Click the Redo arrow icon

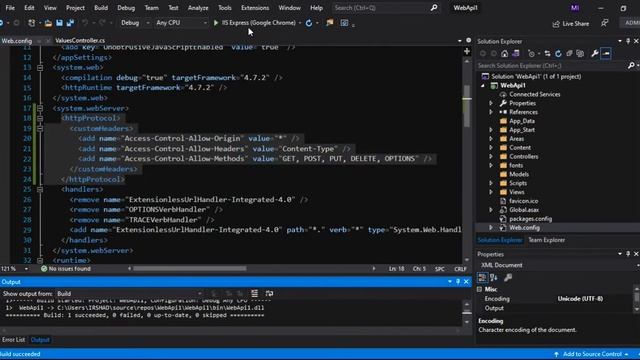(102, 23)
